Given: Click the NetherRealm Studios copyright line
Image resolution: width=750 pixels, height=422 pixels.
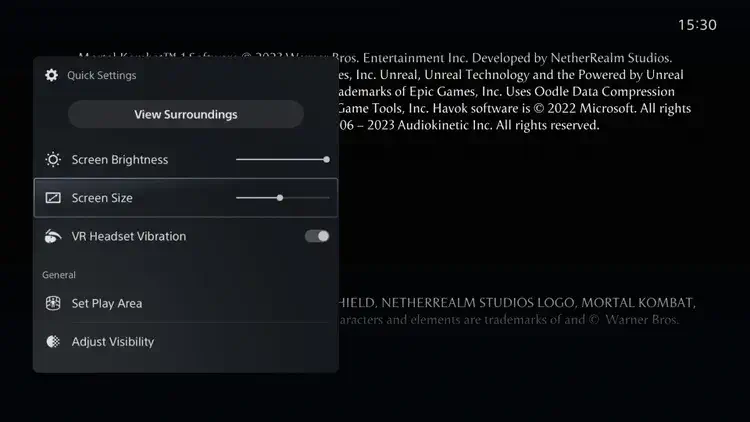Looking at the screenshot, I should (x=507, y=58).
